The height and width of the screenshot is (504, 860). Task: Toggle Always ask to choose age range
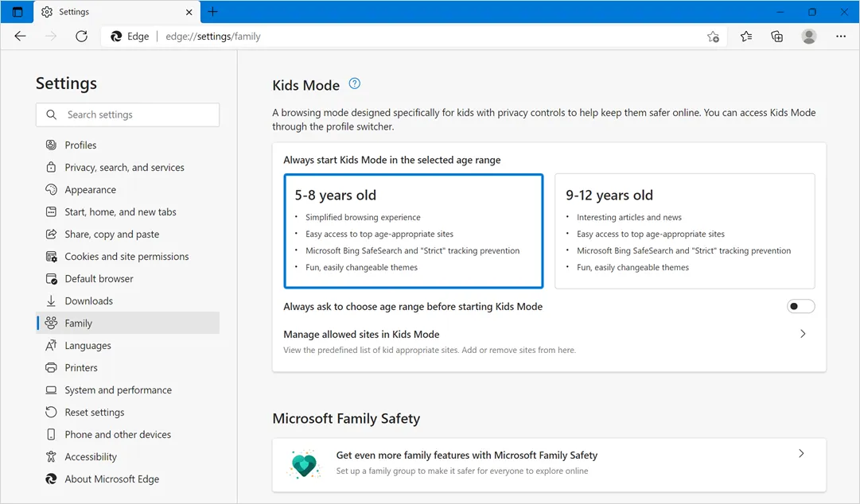click(x=800, y=307)
